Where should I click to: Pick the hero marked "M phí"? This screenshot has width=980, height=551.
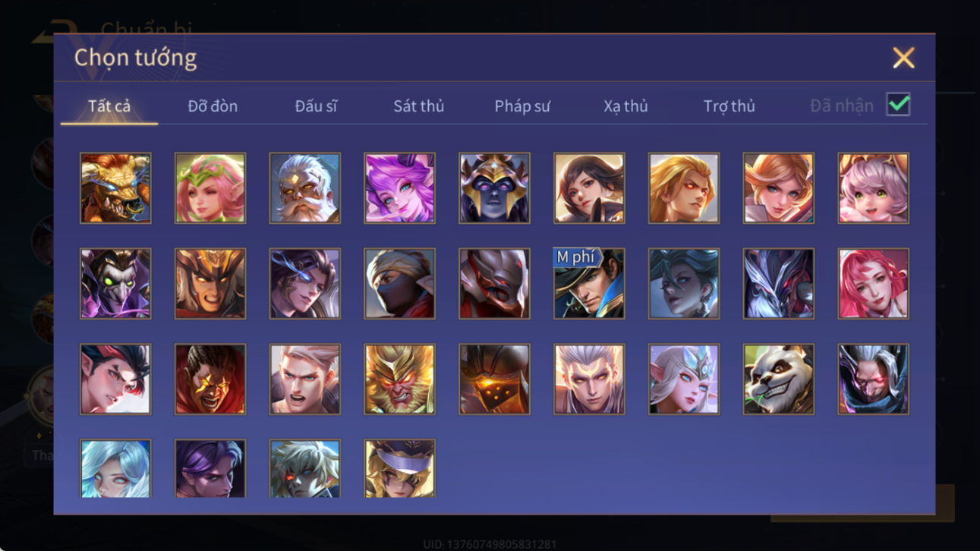588,283
